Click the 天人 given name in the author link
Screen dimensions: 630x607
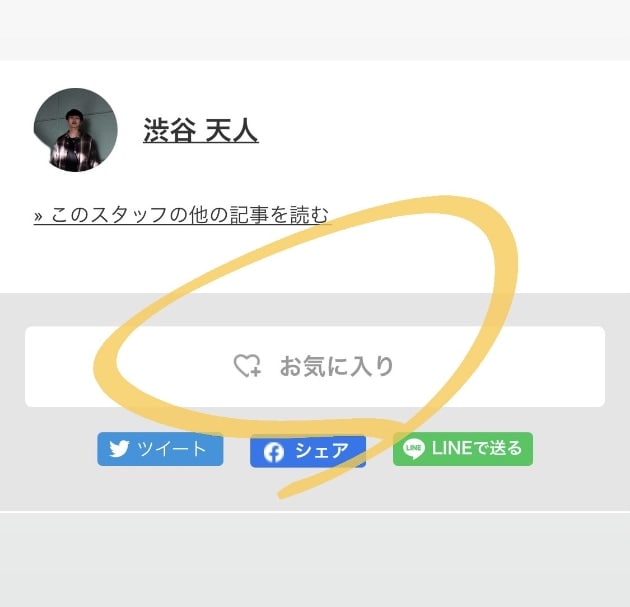[231, 130]
